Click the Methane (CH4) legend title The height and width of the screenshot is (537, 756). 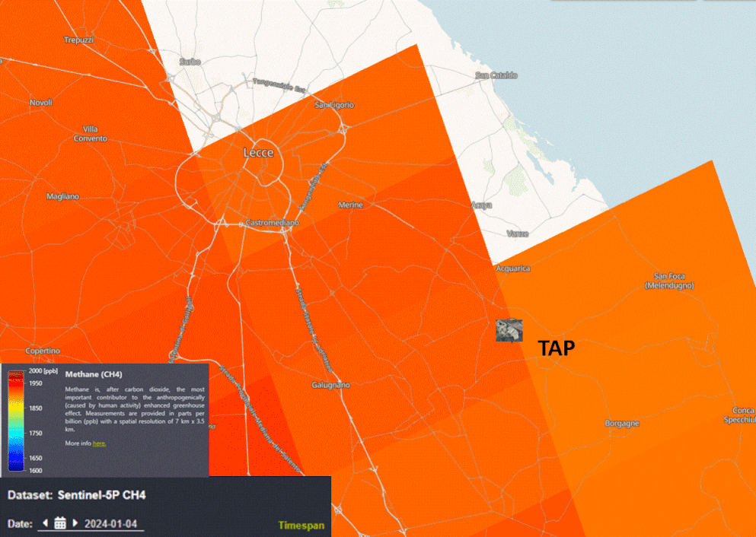94,374
